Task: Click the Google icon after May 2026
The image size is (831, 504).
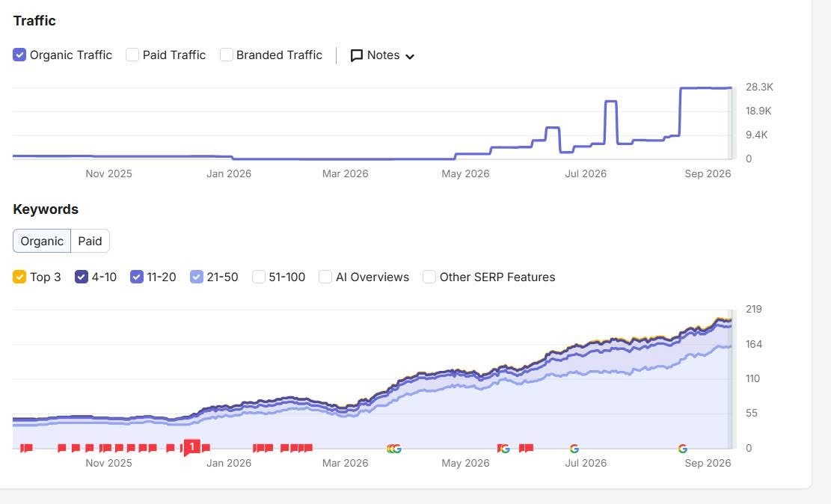Action: [x=505, y=449]
